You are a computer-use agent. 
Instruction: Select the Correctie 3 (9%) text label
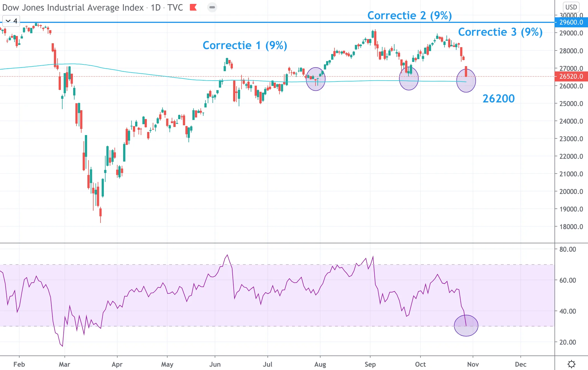click(x=500, y=32)
